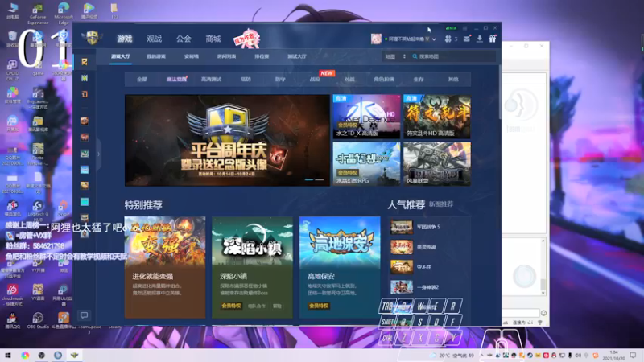Switch to 新图推荐 list next to 人气推荐
644x362 pixels.
coord(441,204)
